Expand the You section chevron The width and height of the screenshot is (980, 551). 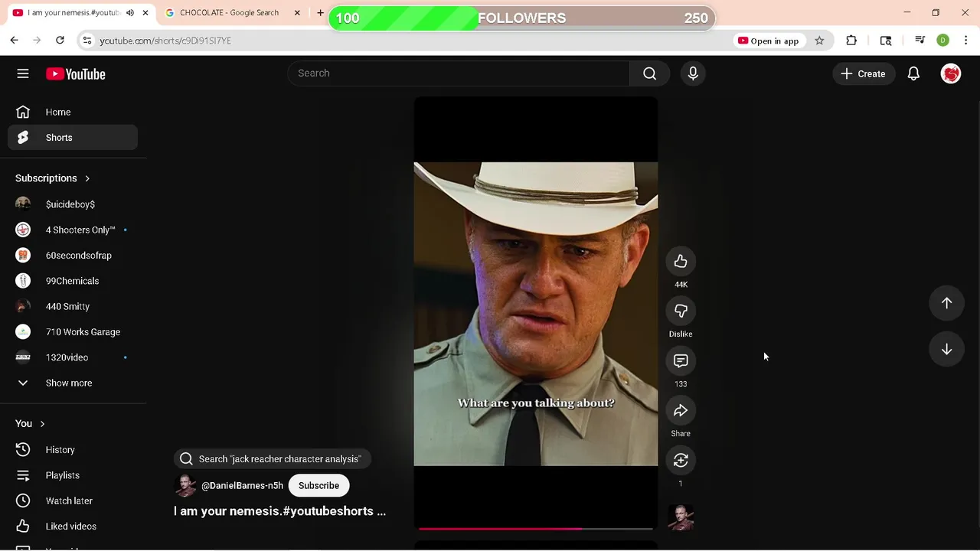pyautogui.click(x=42, y=424)
